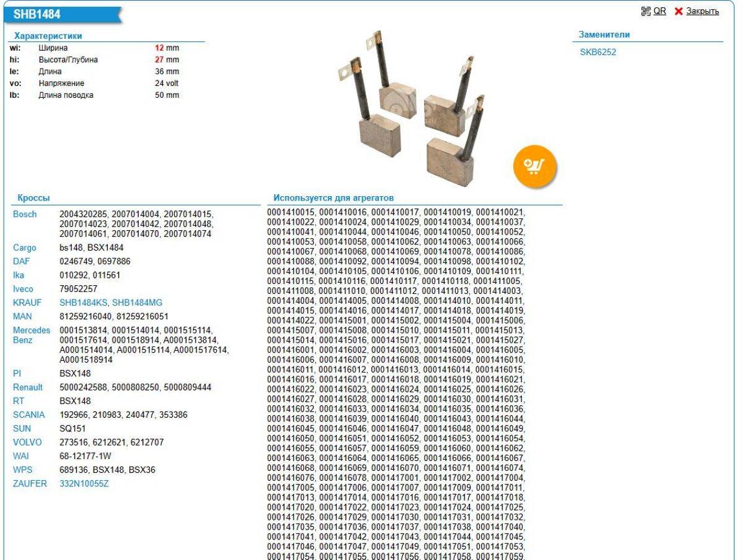
Task: Click the red X close icon
Action: click(x=679, y=12)
